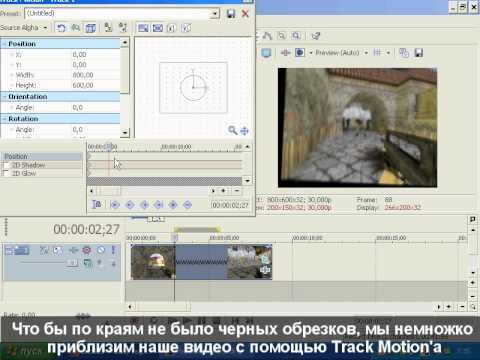The image size is (480, 360).
Task: Open the Source Alpha compositing mode dropdown
Action: pos(45,28)
